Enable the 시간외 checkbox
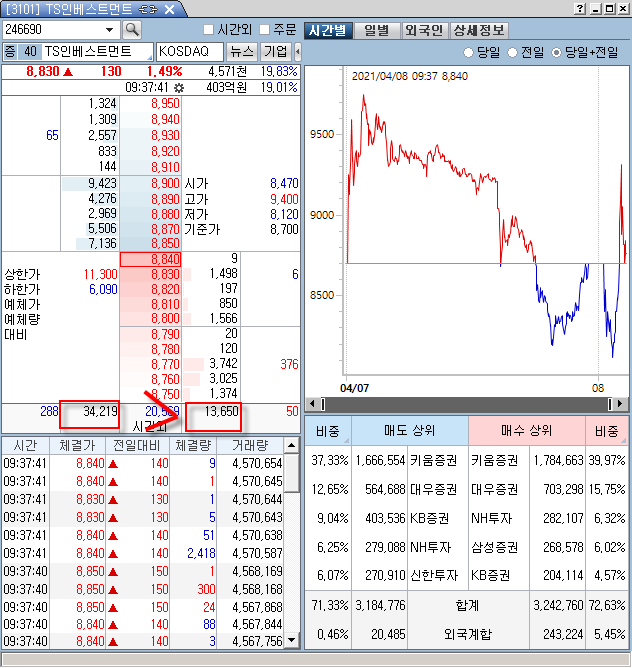 (208, 30)
